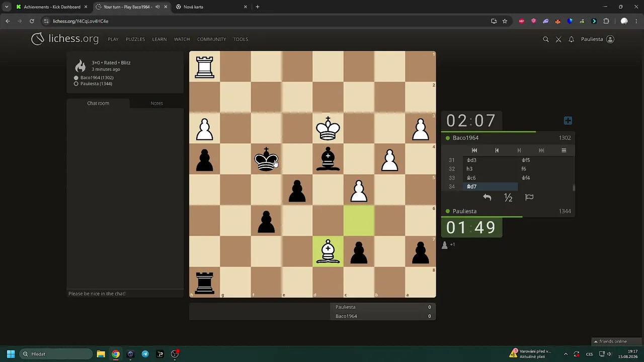Select the black bishop on the board
Screen dimensions: 644x362
[328, 159]
